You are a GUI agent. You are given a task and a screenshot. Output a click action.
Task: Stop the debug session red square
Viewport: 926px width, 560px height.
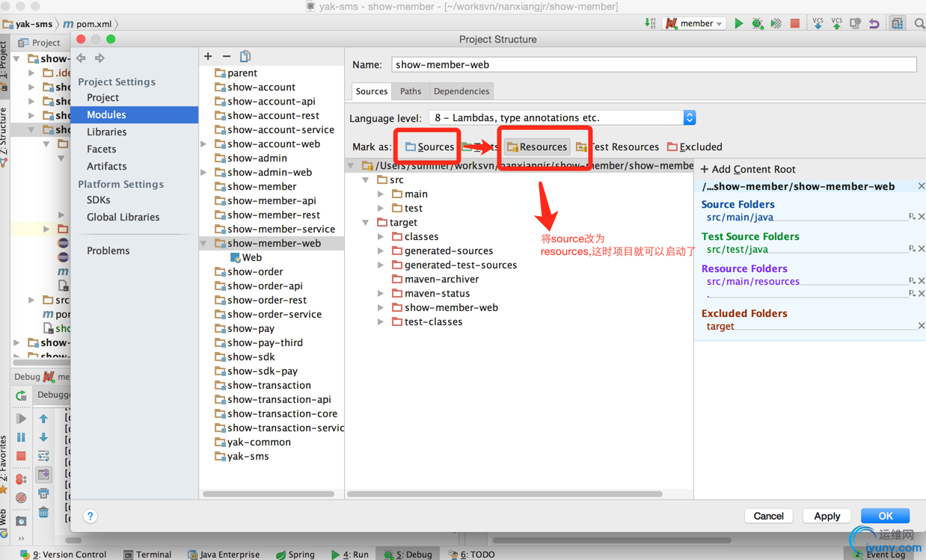21,455
